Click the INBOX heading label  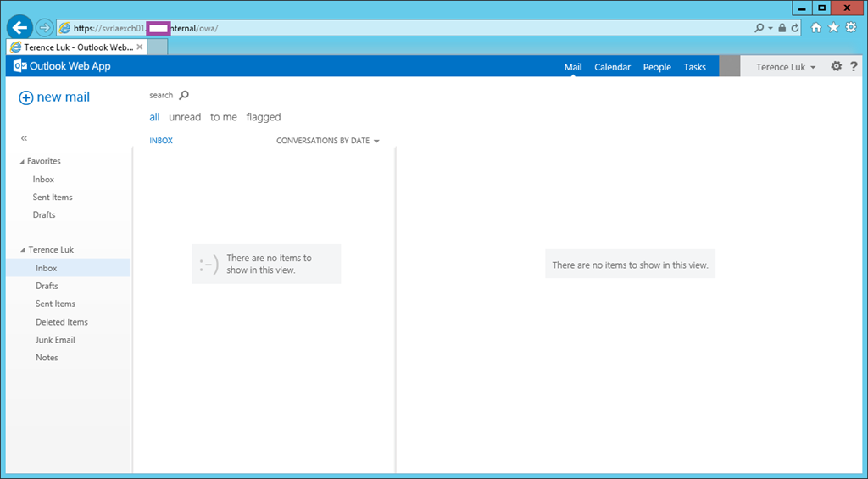click(x=161, y=141)
